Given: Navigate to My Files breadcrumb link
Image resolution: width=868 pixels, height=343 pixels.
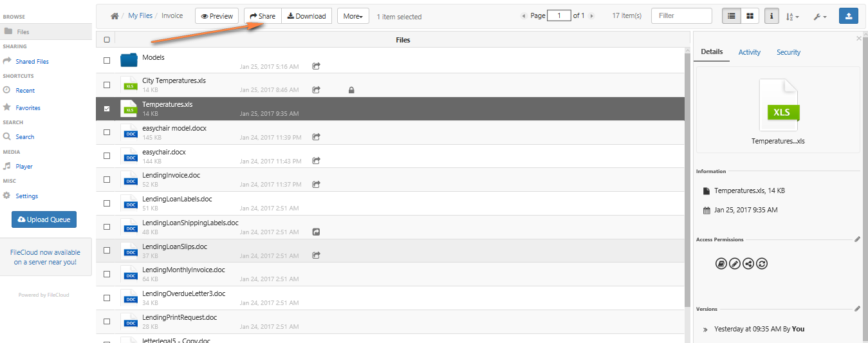Looking at the screenshot, I should coord(140,16).
